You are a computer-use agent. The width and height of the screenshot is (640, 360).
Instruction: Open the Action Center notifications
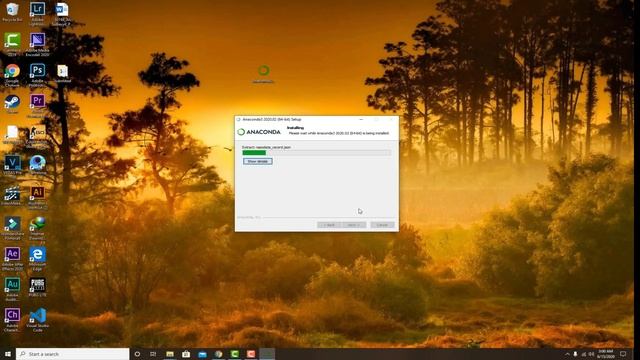(623, 354)
